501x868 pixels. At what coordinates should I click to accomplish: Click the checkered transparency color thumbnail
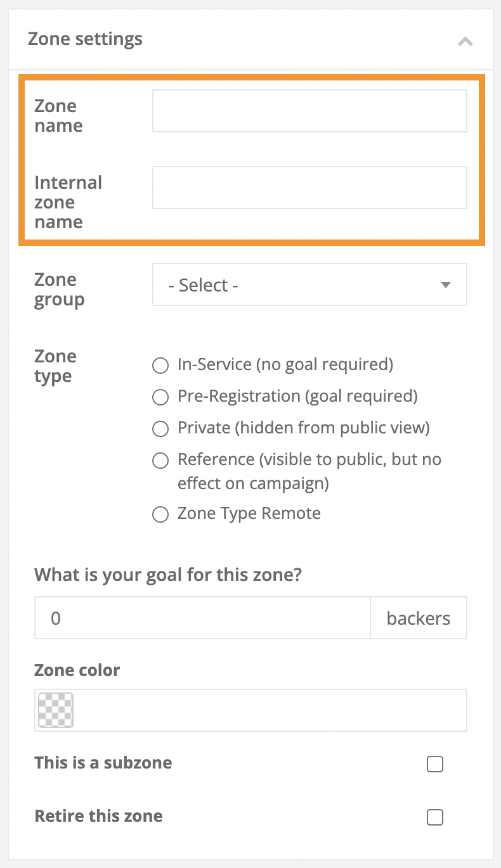(x=55, y=710)
